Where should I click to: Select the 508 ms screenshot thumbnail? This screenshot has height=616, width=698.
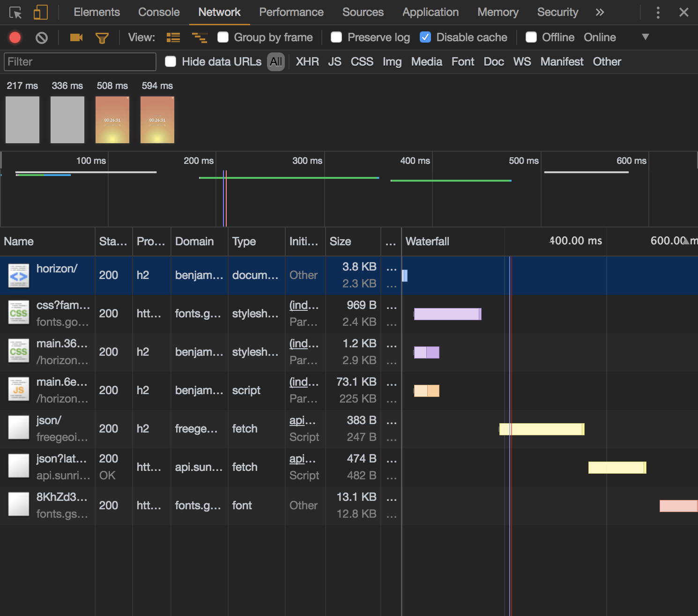(x=112, y=120)
